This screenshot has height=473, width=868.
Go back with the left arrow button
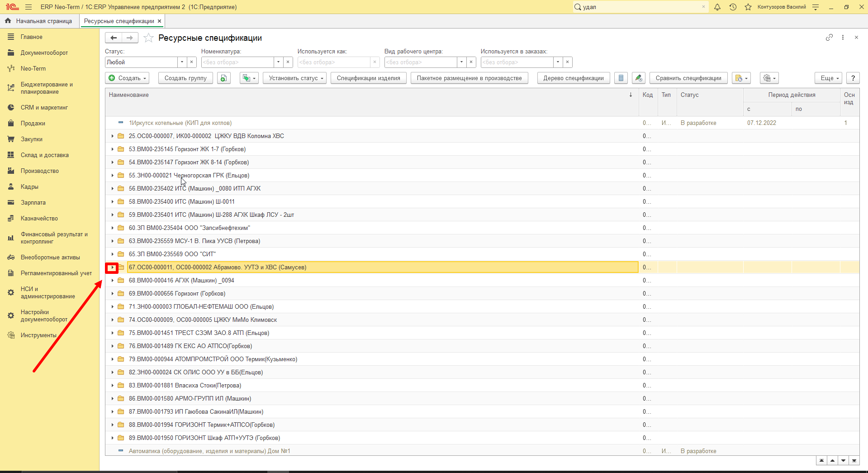pos(114,38)
